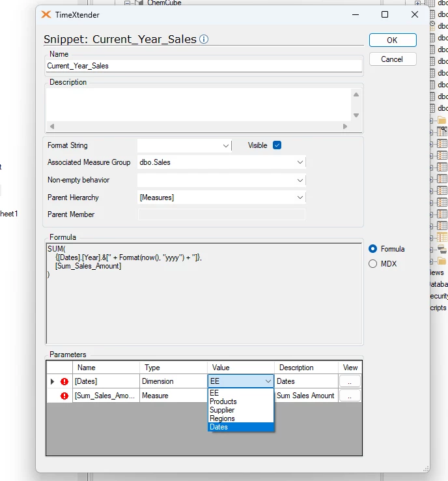The width and height of the screenshot is (448, 481).
Task: Click the Description column header in Parameters
Action: click(306, 368)
